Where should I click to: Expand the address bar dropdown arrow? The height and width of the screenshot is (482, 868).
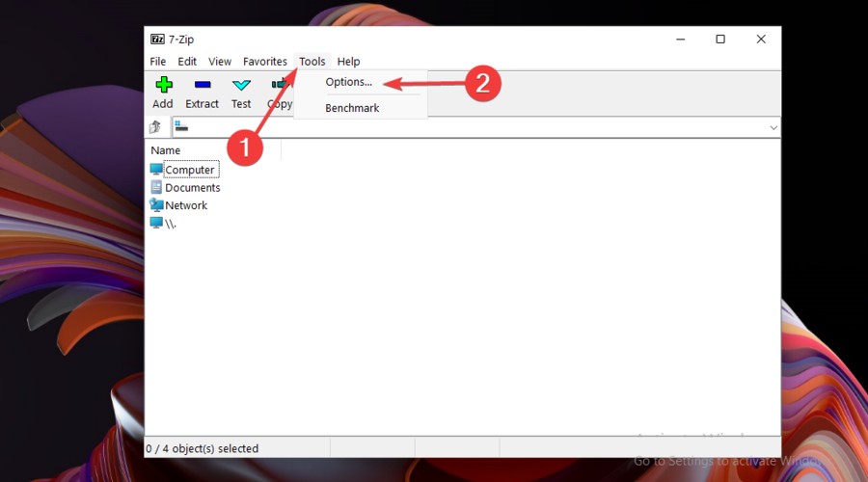pos(773,128)
